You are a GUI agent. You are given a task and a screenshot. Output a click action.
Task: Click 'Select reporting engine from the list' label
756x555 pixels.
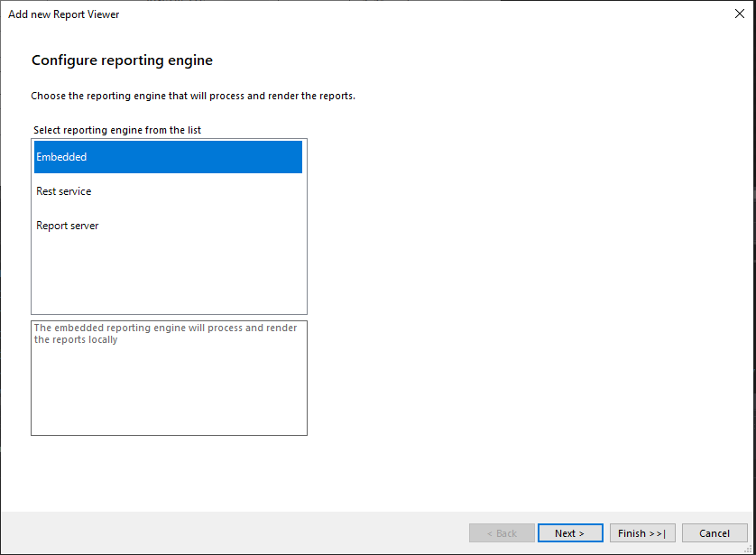(117, 130)
